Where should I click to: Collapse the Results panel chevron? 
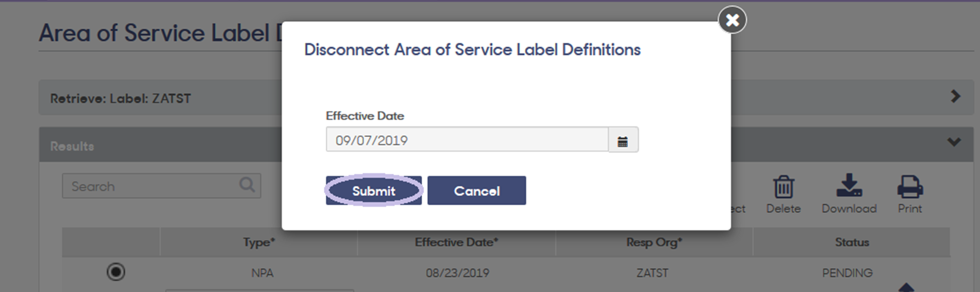(954, 142)
